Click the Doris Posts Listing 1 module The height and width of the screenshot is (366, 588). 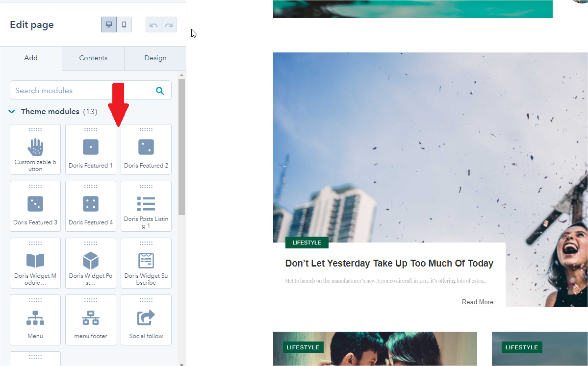146,206
